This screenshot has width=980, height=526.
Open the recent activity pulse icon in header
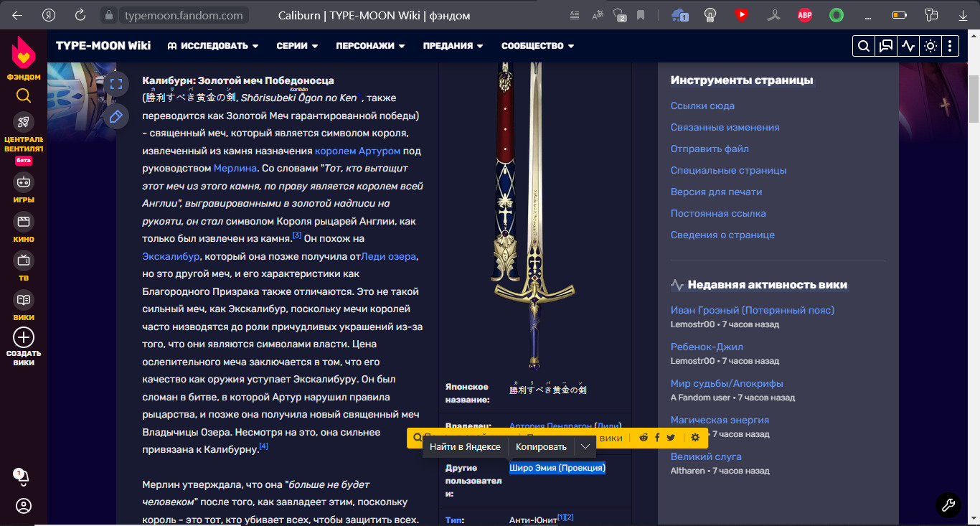coord(908,46)
